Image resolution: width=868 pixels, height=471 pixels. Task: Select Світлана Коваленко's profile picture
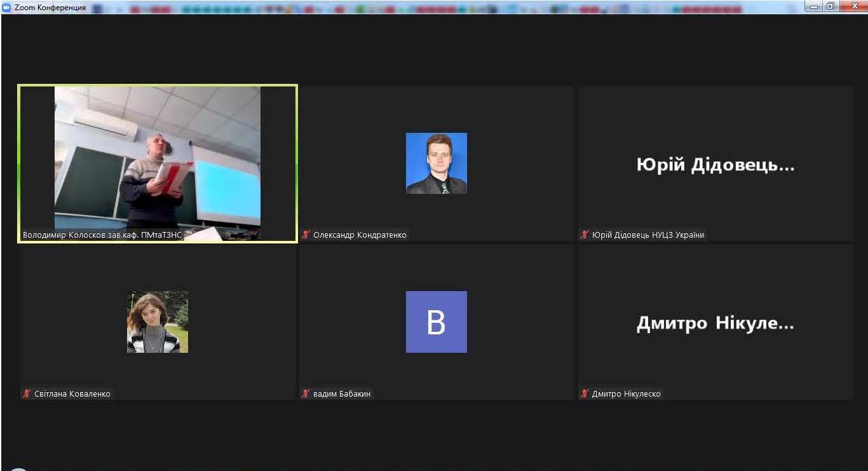click(158, 322)
